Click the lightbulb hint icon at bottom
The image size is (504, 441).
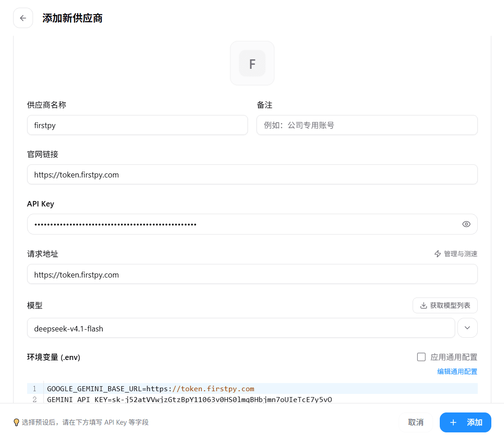pos(16,422)
